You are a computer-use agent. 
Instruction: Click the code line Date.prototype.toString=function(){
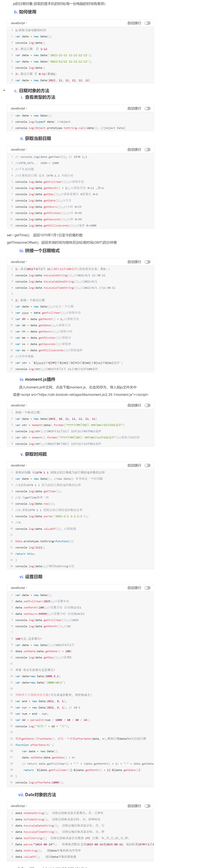(x=44, y=541)
